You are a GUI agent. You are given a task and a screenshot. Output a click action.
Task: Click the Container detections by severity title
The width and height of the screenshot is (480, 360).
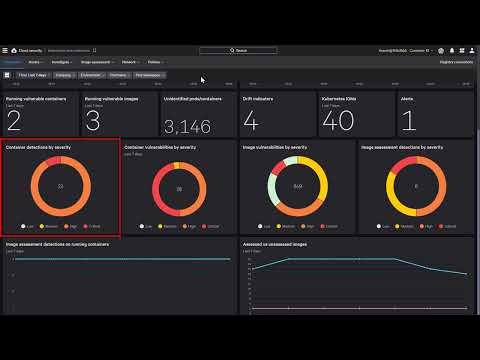point(38,147)
